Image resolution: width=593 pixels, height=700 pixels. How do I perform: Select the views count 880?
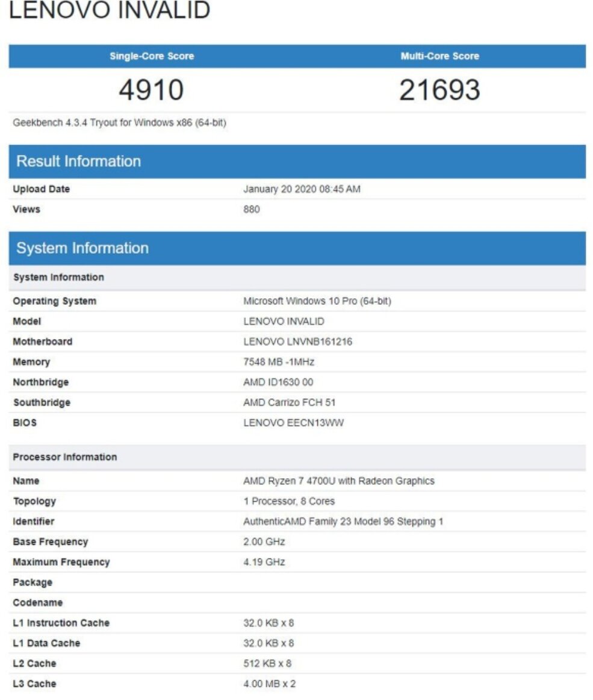[251, 210]
